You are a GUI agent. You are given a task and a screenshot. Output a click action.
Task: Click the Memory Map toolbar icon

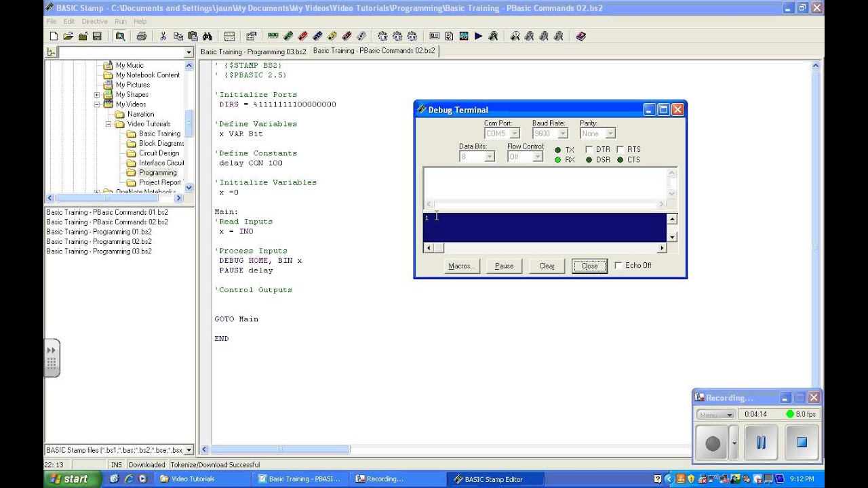coord(464,37)
